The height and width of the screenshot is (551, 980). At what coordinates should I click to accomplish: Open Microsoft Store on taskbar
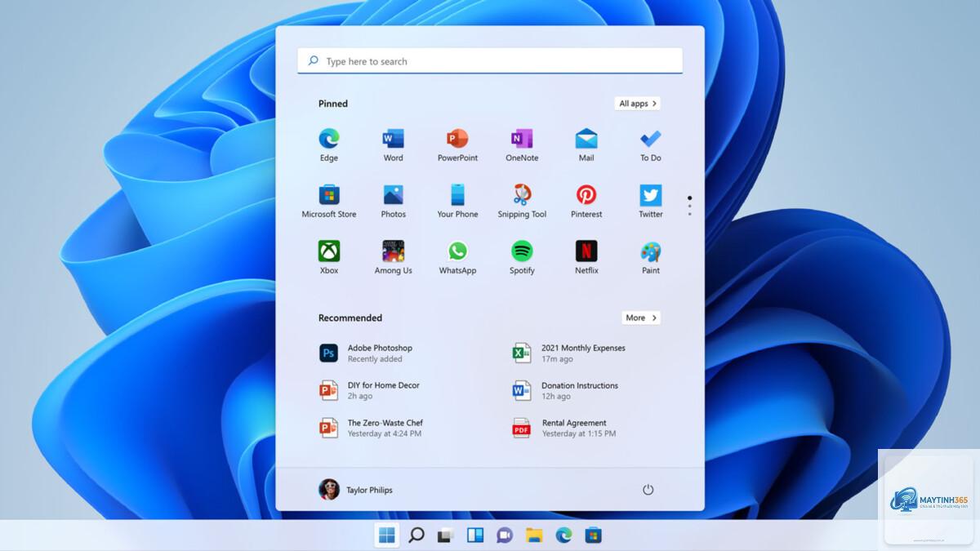594,535
